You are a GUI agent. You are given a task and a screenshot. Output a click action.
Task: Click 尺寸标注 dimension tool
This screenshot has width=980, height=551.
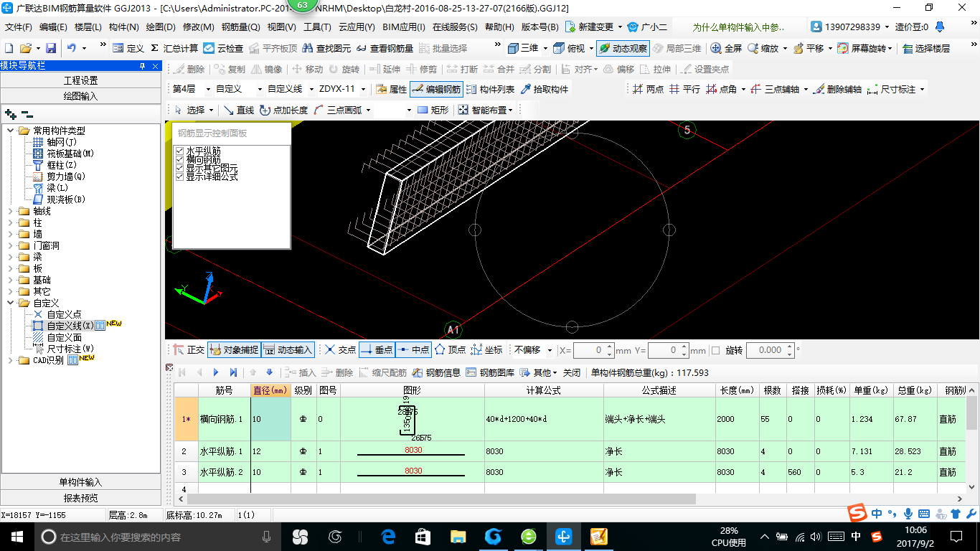(892, 90)
